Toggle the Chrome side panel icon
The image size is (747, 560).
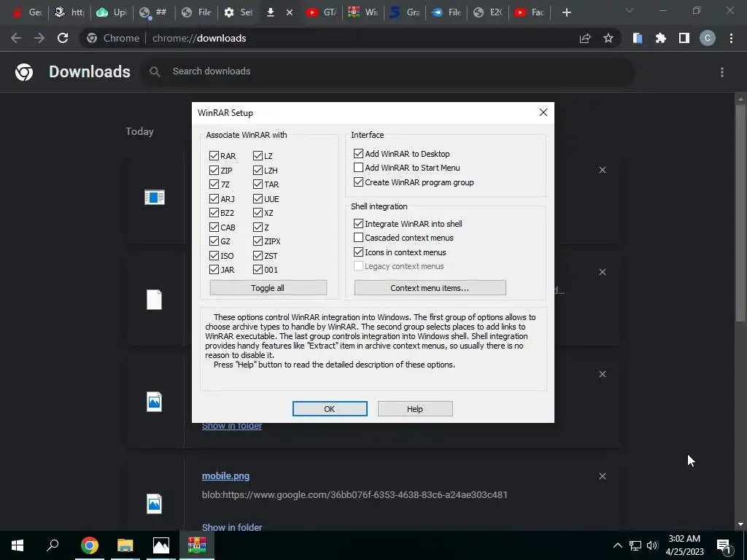coord(684,38)
